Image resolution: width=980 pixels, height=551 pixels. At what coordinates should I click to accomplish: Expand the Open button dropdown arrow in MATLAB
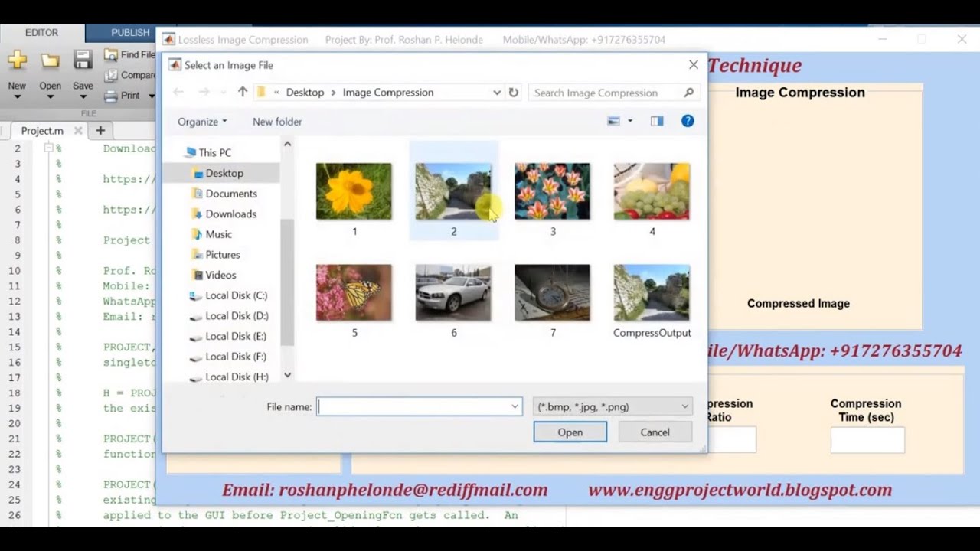pyautogui.click(x=51, y=98)
